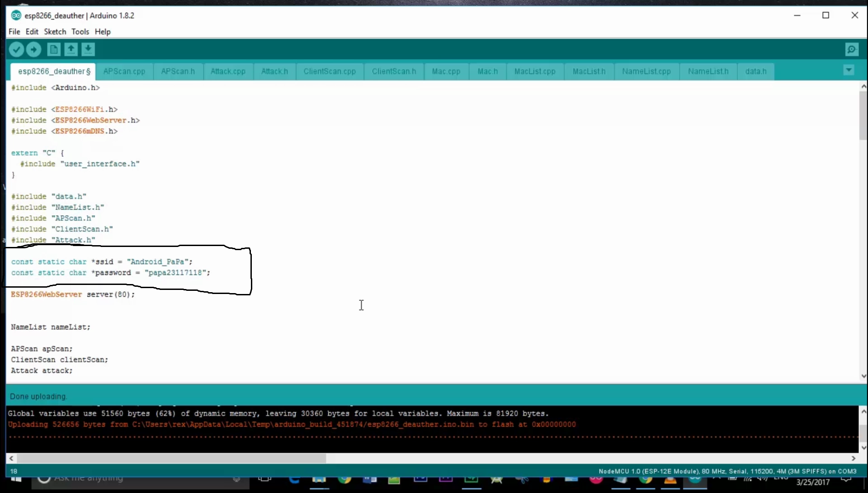Click the red 'Uploading 526656 bytes' console line
The width and height of the screenshot is (868, 493).
pos(292,424)
